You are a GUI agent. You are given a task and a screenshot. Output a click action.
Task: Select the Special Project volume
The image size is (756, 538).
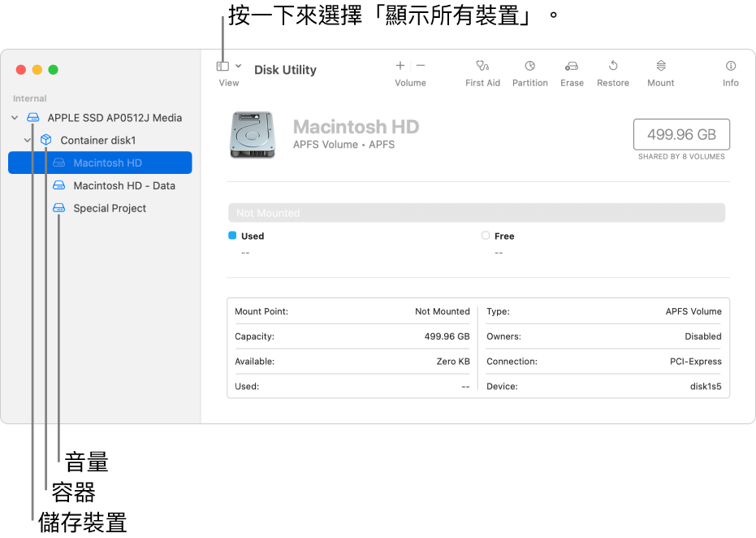click(x=101, y=208)
